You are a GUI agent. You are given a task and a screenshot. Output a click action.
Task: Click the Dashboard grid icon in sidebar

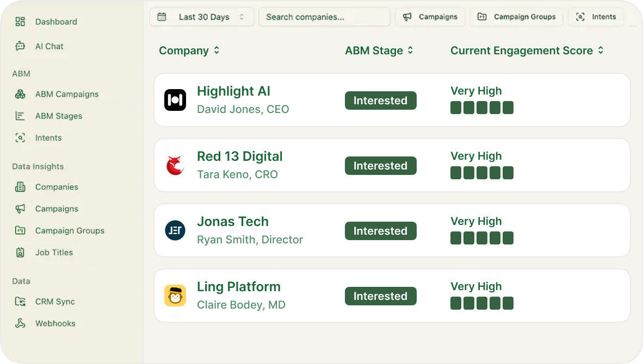point(20,22)
